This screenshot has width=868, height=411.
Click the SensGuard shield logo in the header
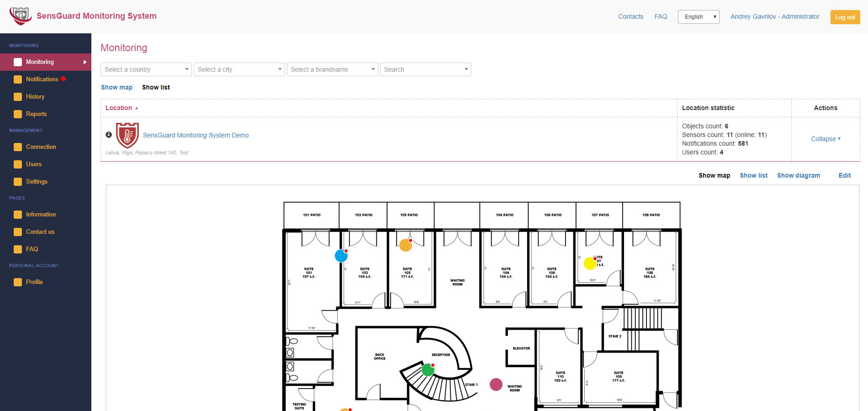(x=21, y=15)
